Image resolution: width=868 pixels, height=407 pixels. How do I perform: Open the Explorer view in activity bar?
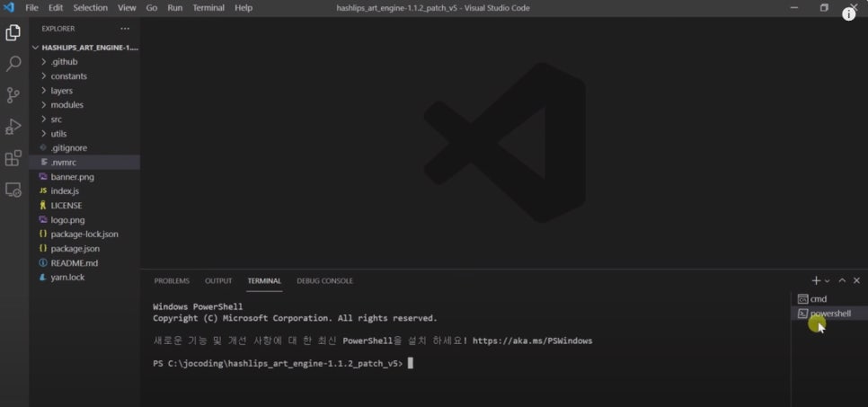[x=13, y=32]
